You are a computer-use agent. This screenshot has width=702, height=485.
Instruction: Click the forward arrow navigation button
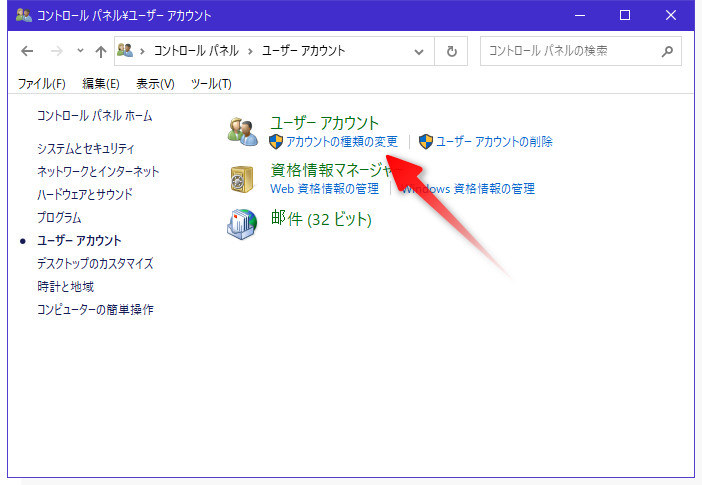(56, 51)
